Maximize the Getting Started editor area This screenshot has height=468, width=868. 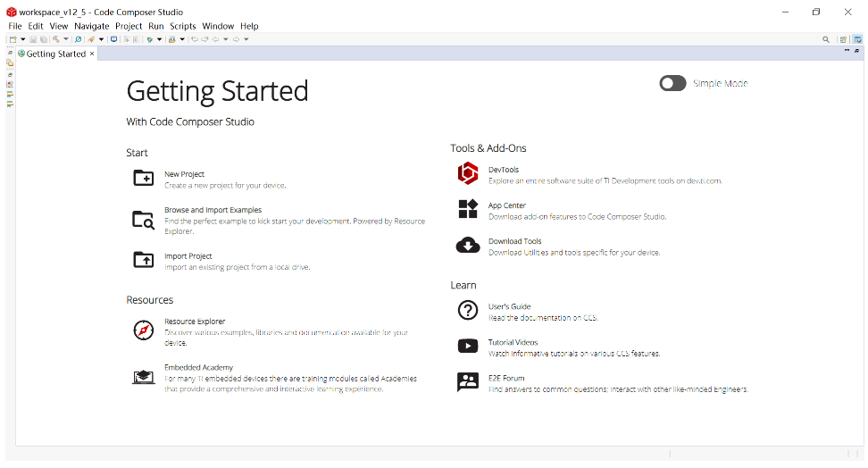pyautogui.click(x=856, y=50)
